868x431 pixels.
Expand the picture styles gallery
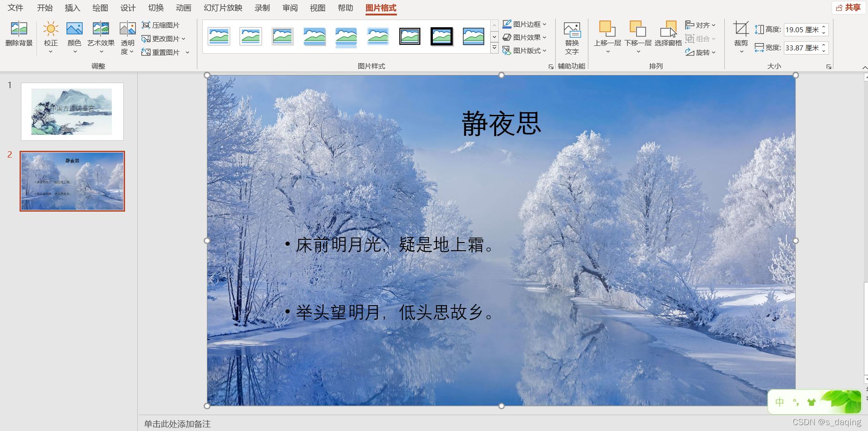(x=494, y=47)
